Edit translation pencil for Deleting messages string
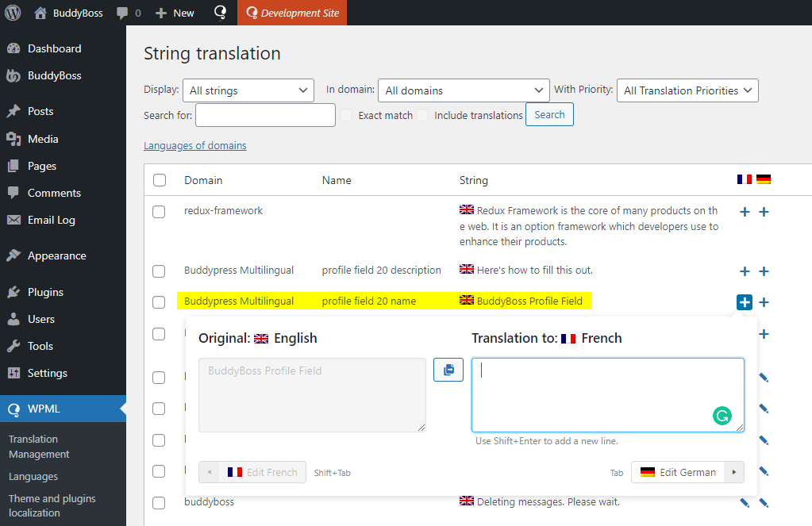 point(745,502)
